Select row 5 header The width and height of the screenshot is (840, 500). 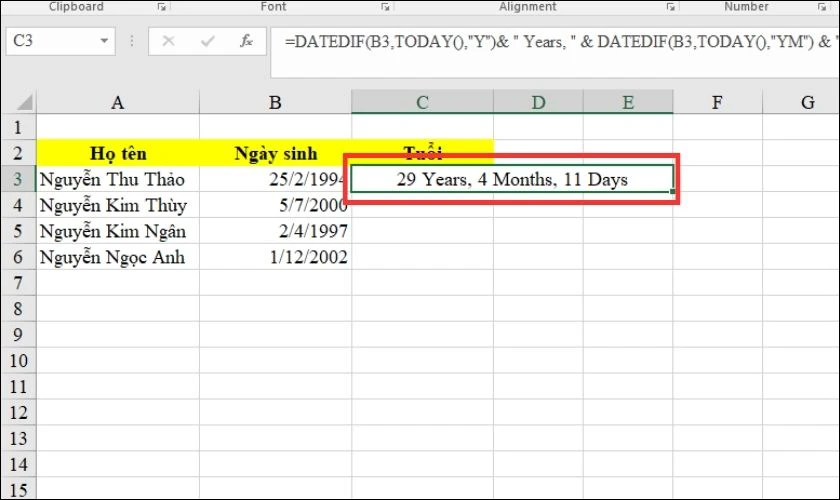pos(19,231)
